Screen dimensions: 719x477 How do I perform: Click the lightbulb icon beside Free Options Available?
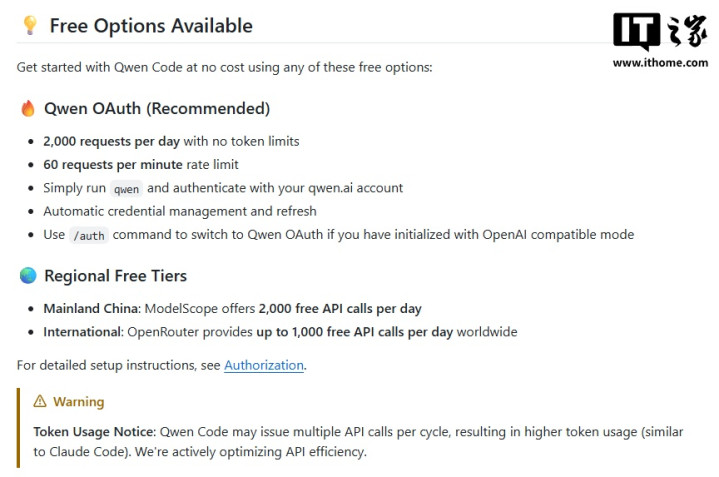[29, 26]
